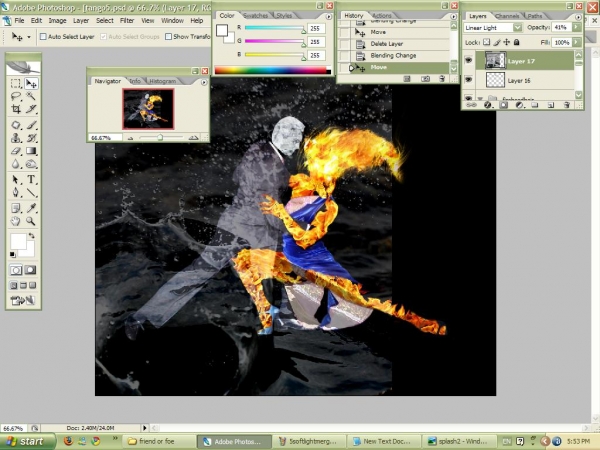The height and width of the screenshot is (450, 600).
Task: Select the Lasso tool
Action: 16,96
